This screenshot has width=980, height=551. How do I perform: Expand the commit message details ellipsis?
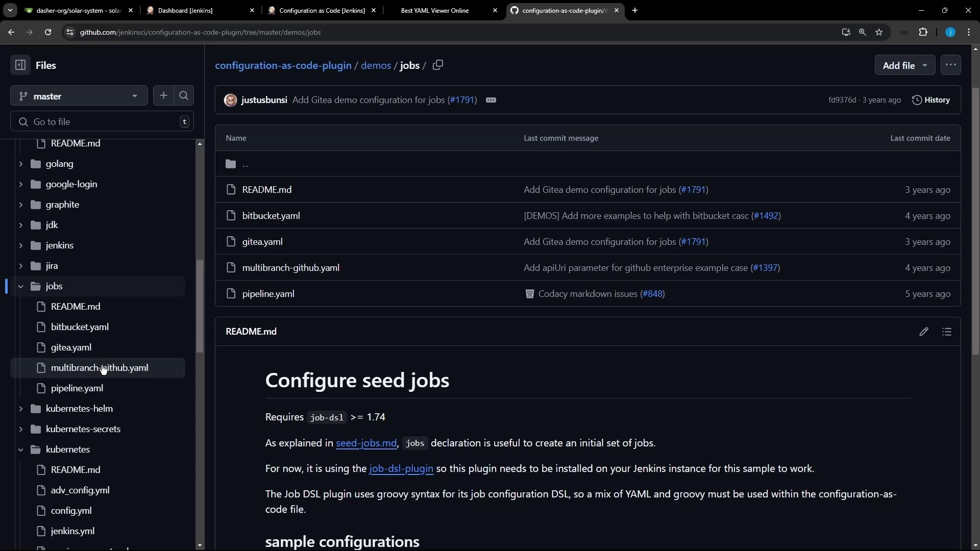point(491,101)
